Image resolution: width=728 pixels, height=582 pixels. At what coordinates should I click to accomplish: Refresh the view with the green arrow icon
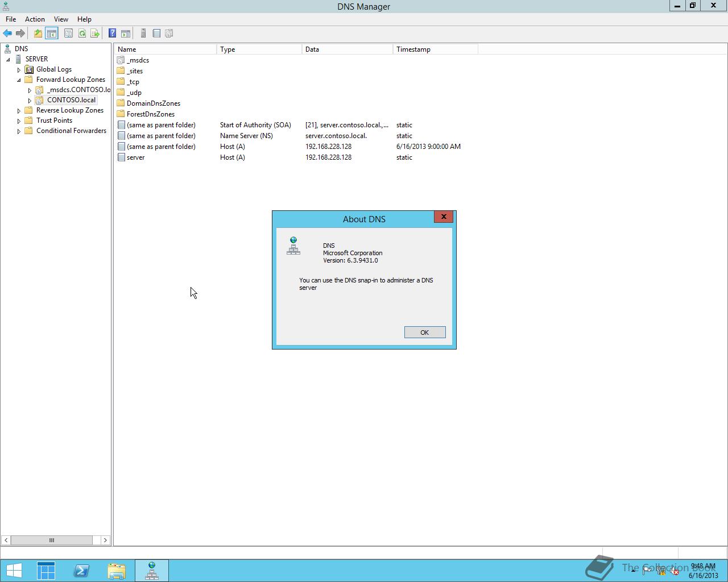point(82,34)
